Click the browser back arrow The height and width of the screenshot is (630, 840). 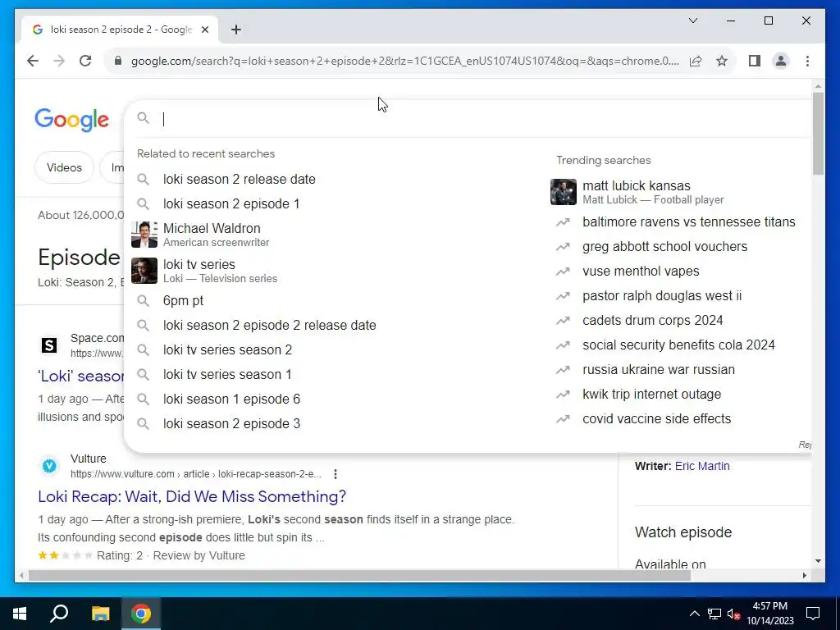click(x=33, y=61)
